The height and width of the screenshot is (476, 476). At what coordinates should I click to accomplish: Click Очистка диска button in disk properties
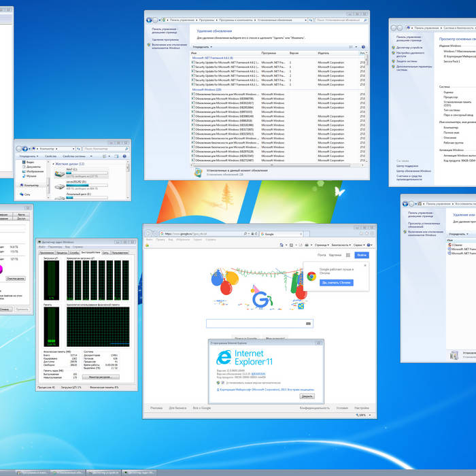point(16,279)
